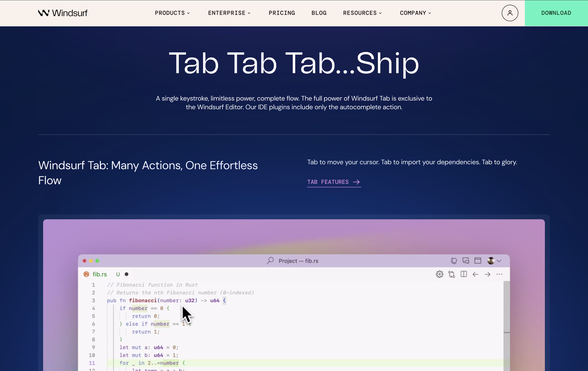588x371 pixels.
Task: Expand the Products dropdown menu
Action: 172,13
